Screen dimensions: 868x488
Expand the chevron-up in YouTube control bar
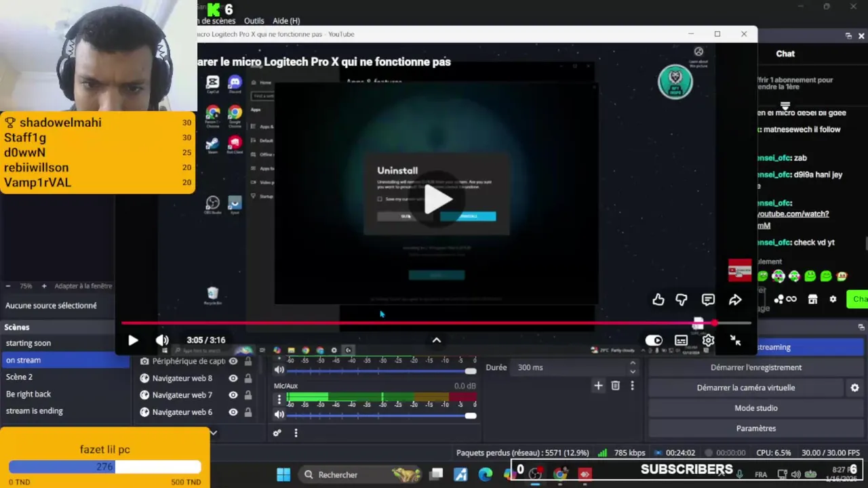click(x=437, y=340)
